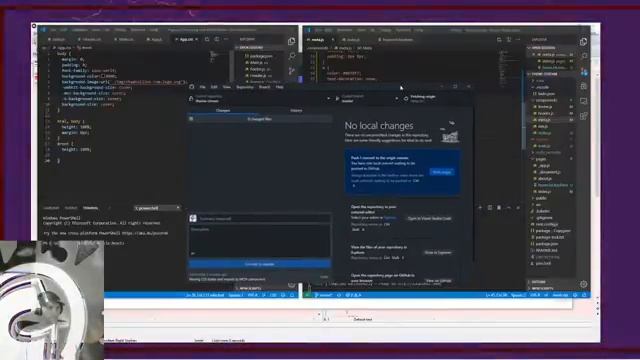Open powershell terminal selector in left VS Code
640x360 pixels.
pos(158,208)
